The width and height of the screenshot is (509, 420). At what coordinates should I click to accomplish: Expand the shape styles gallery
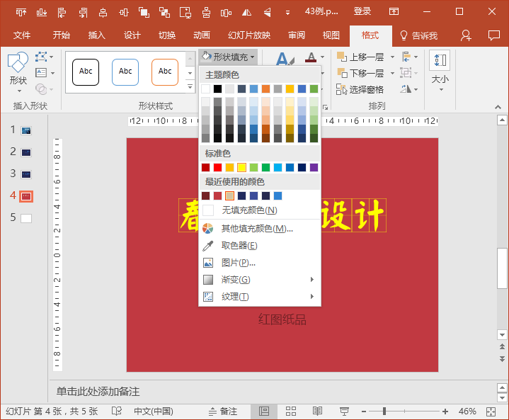click(x=190, y=86)
